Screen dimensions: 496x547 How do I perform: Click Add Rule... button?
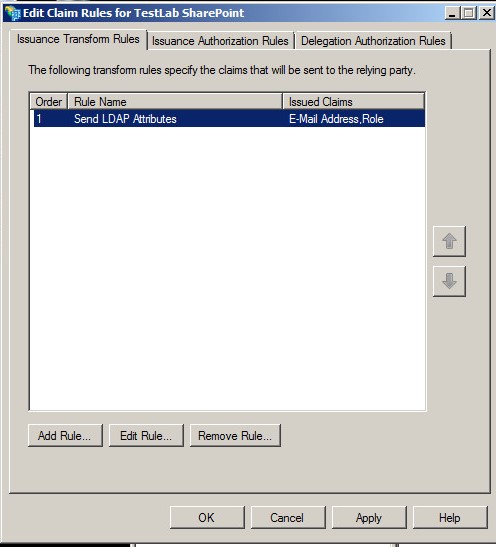65,435
